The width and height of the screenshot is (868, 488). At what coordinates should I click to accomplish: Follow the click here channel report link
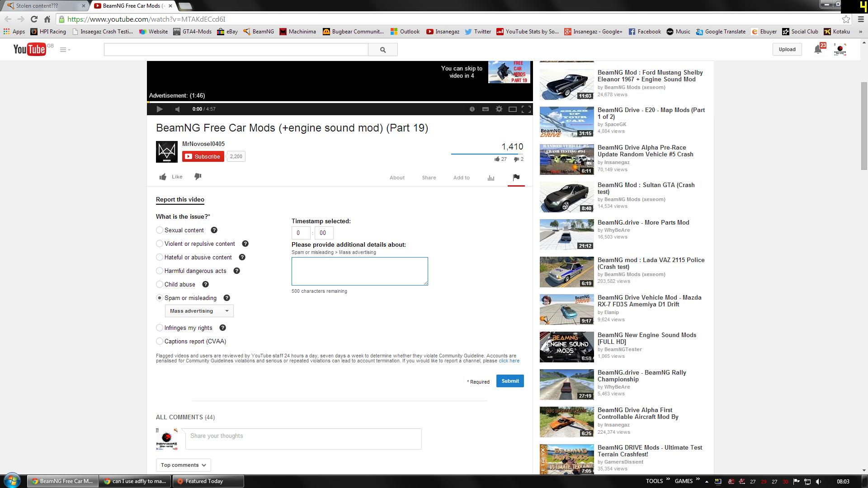tap(509, 361)
